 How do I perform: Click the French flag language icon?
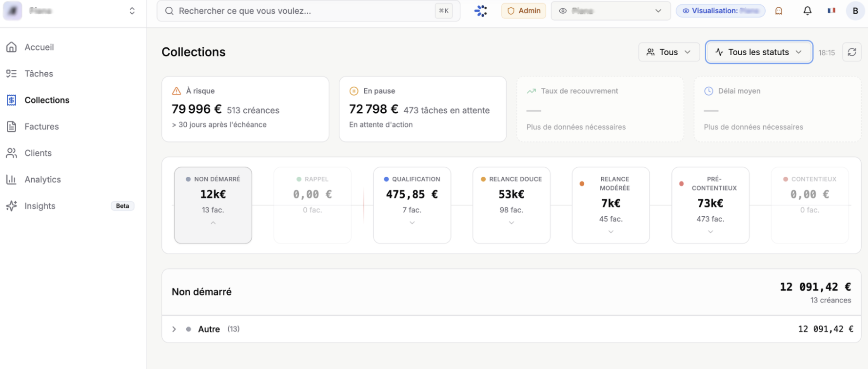point(831,11)
